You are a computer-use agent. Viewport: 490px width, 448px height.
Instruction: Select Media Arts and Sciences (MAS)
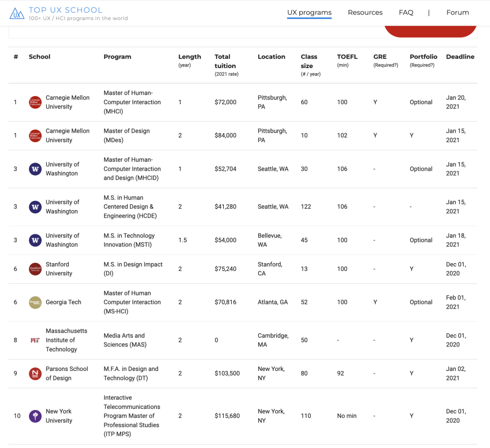[x=125, y=340]
